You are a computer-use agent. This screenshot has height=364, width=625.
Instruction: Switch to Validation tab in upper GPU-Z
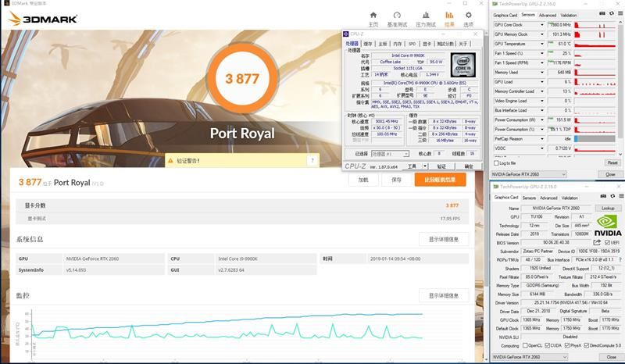pyautogui.click(x=569, y=15)
